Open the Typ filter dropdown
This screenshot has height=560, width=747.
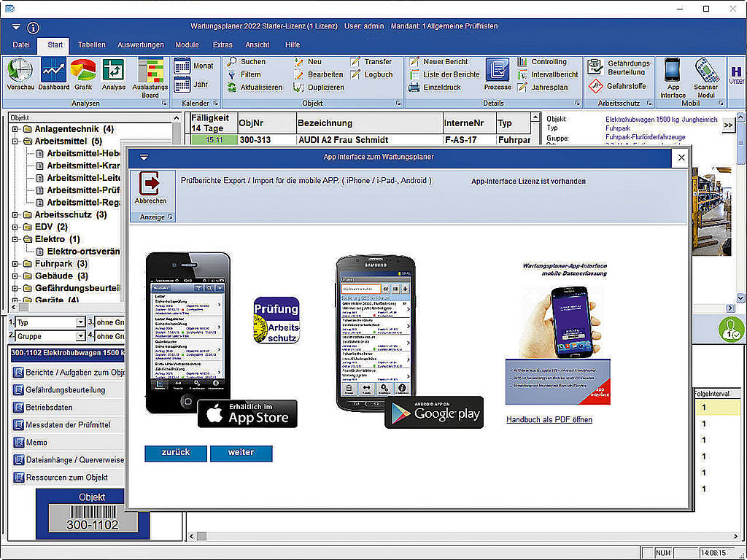pyautogui.click(x=80, y=322)
